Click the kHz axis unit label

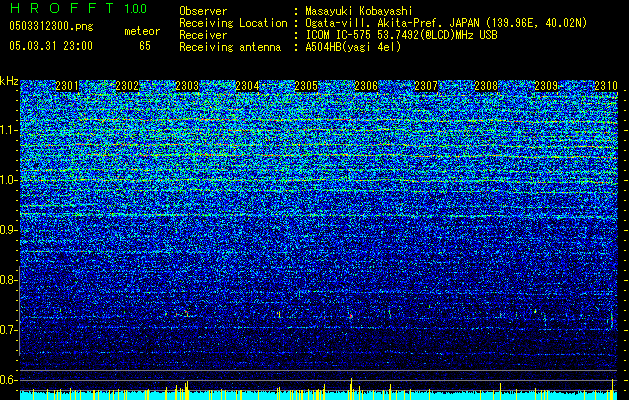point(9,81)
